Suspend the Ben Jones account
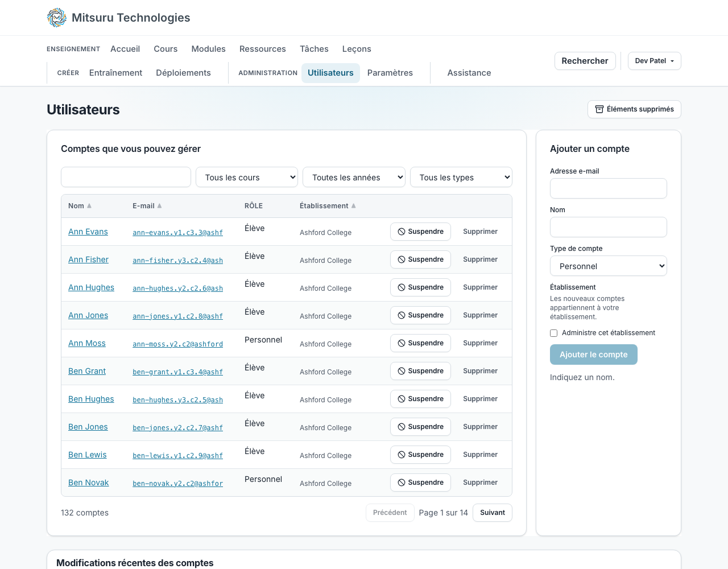 [420, 427]
